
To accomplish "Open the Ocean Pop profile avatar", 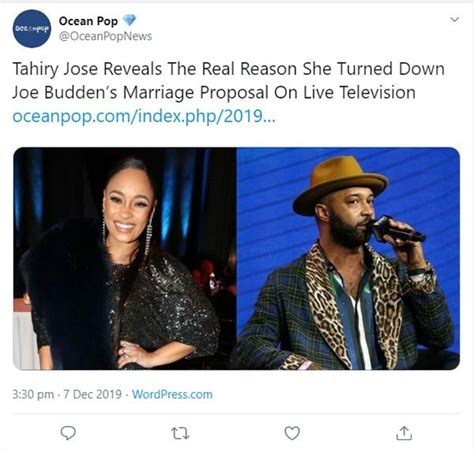I will (32, 29).
